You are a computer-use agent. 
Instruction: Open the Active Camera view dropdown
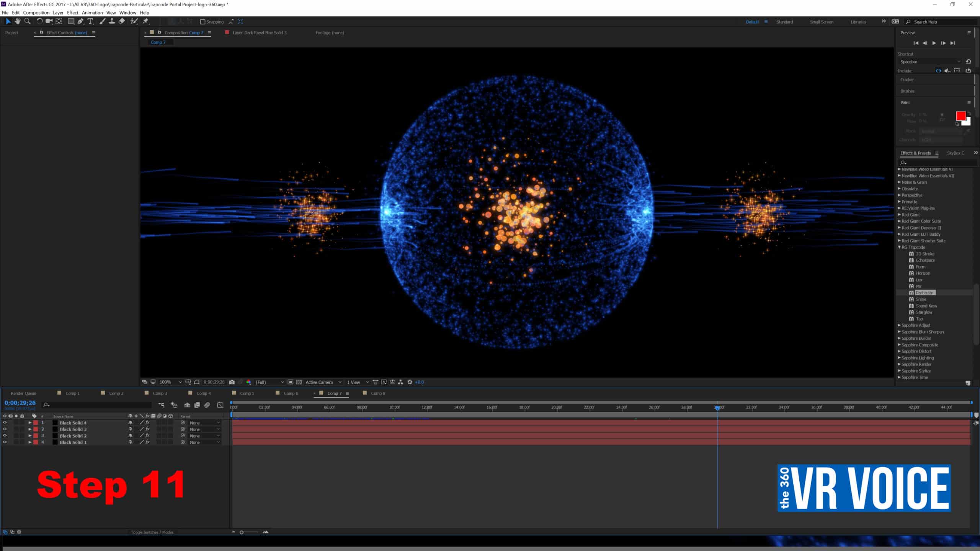323,382
